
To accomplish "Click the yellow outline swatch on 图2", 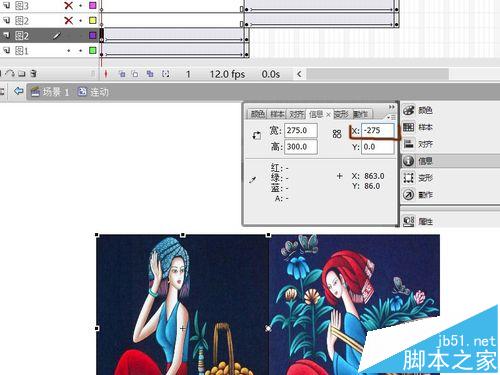I will (93, 20).
